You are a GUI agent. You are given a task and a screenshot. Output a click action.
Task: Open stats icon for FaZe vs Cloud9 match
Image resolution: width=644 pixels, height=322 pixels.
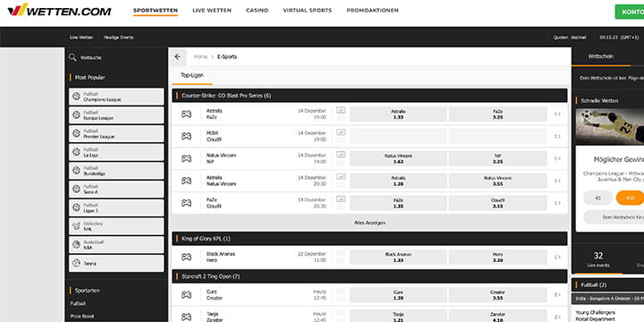[341, 199]
